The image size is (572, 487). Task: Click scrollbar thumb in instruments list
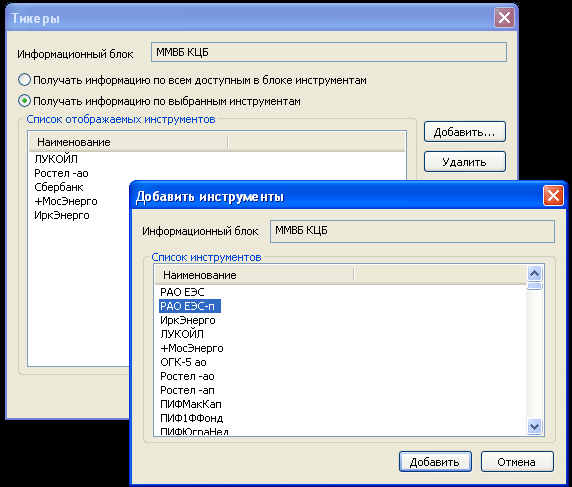click(x=534, y=286)
